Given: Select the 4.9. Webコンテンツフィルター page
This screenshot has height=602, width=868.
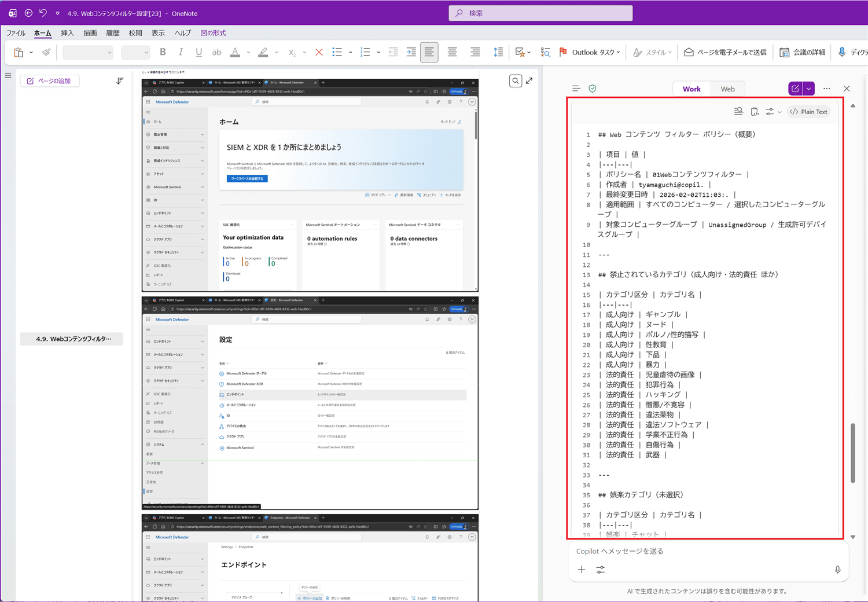Looking at the screenshot, I should (72, 339).
